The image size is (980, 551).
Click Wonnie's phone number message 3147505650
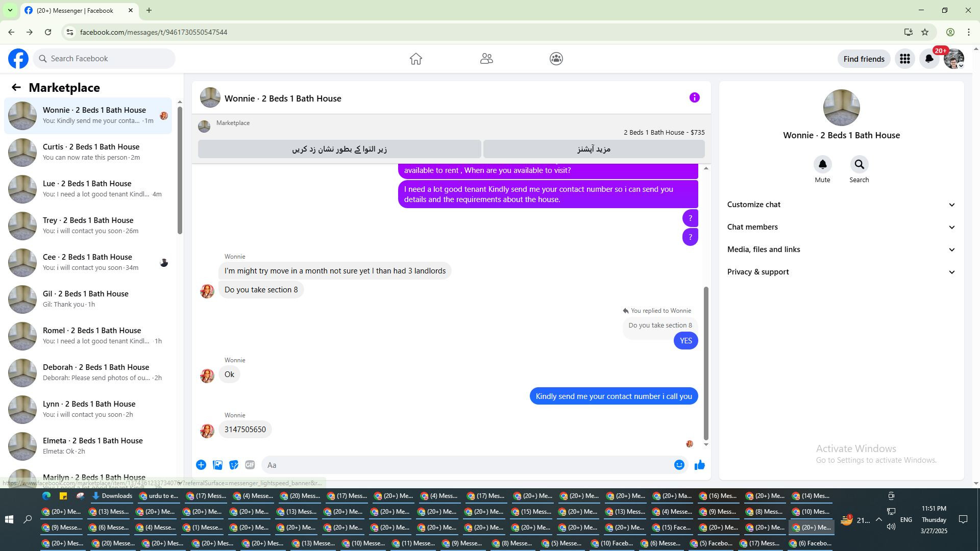[x=245, y=430]
